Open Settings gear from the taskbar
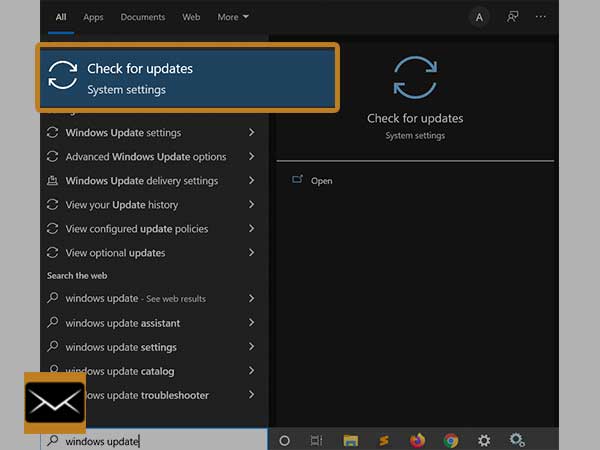The height and width of the screenshot is (450, 600). [x=484, y=441]
